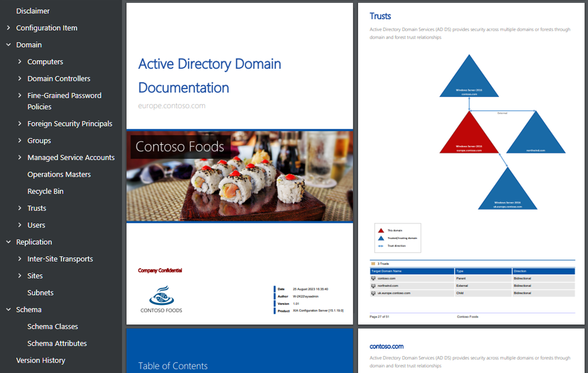The height and width of the screenshot is (373, 588).
Task: Expand the Managed Service Accounts chevron
Action: 20,157
